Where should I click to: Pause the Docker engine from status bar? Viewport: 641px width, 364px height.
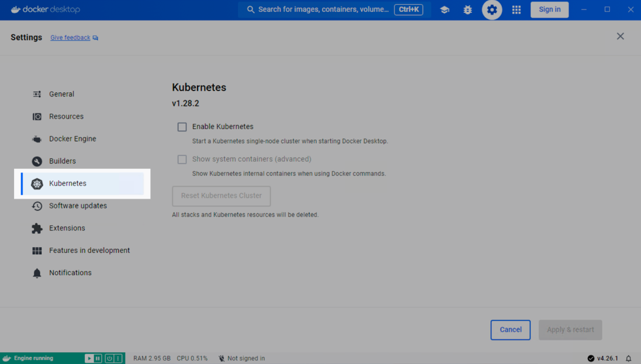click(98, 358)
